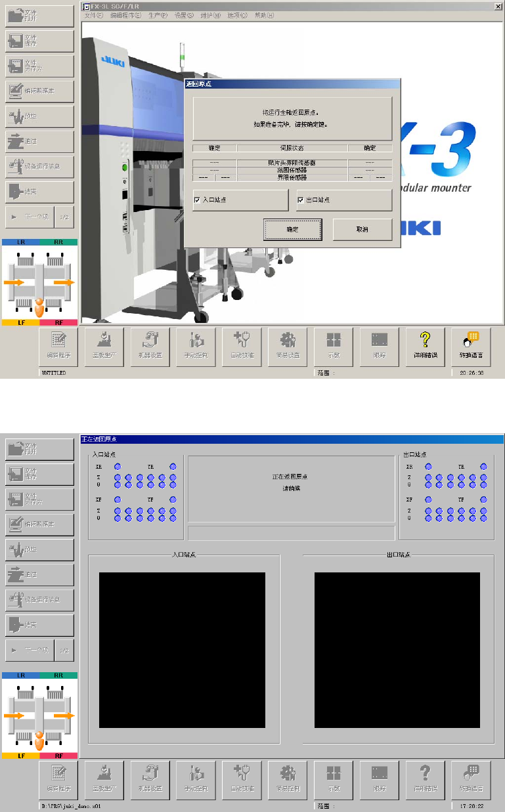This screenshot has width=505, height=812.
Task: Click the LF zone label in FX-3L main window diagram
Action: pyautogui.click(x=21, y=322)
